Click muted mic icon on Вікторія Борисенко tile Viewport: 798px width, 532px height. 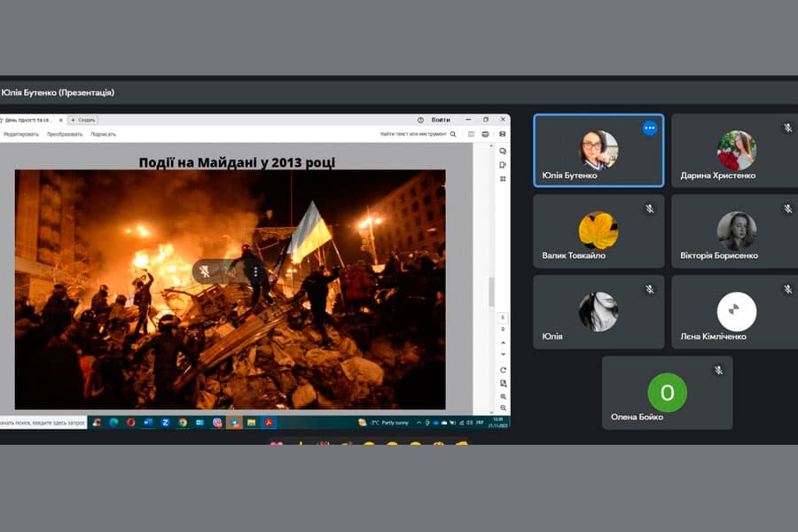[x=787, y=209]
